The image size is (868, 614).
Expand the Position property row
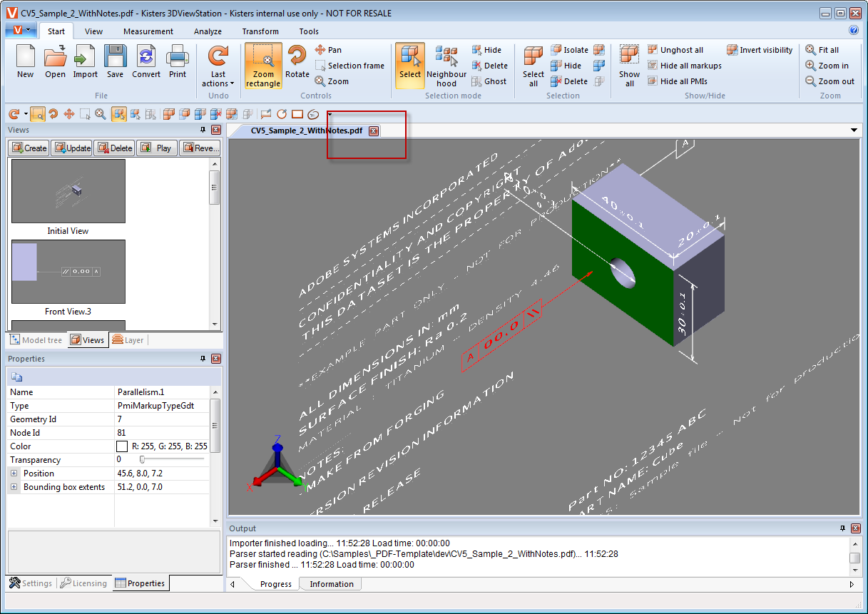point(14,474)
